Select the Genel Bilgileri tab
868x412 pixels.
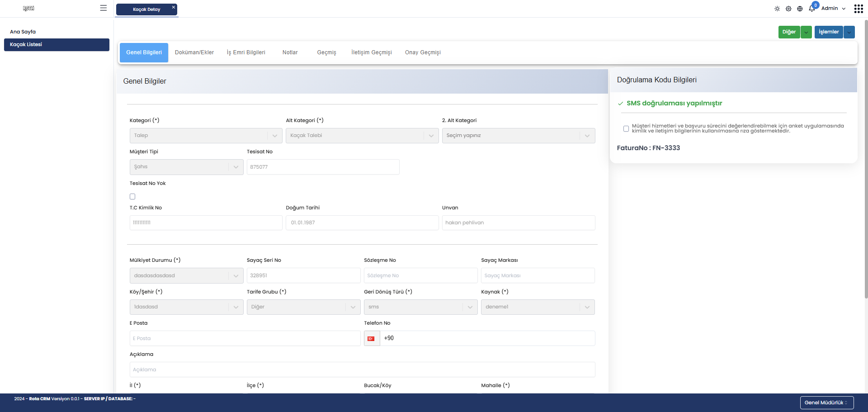coord(144,52)
